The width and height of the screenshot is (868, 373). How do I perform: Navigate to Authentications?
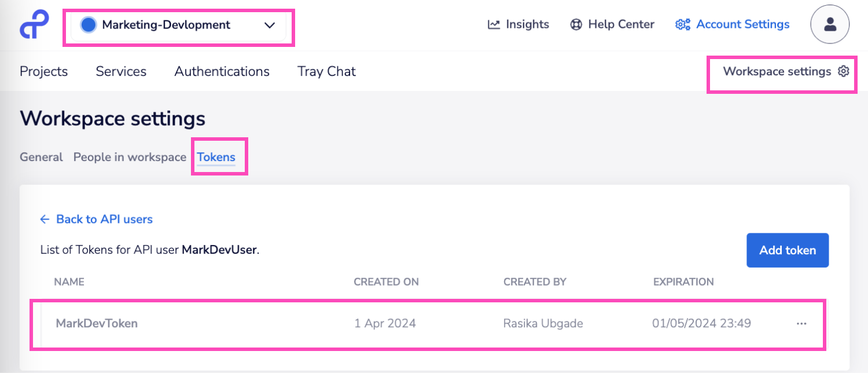coord(222,71)
